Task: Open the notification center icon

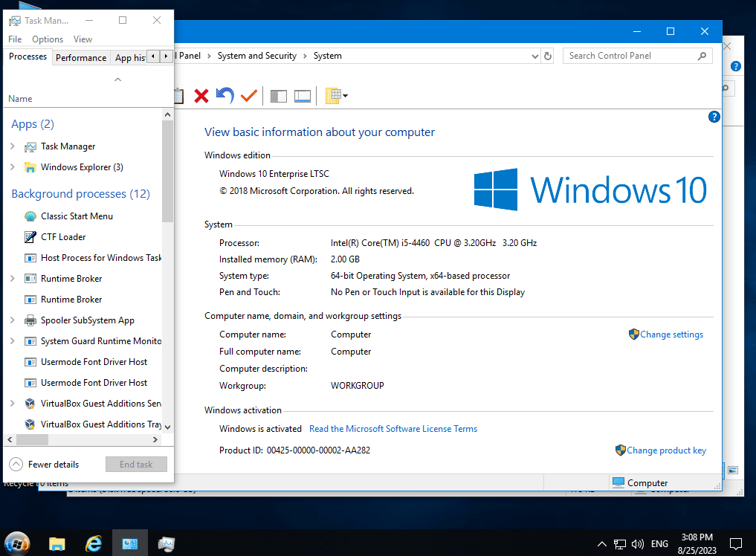Action: (x=736, y=544)
